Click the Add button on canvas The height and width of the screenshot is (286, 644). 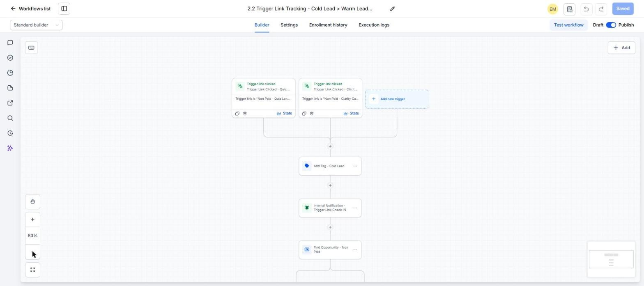621,48
